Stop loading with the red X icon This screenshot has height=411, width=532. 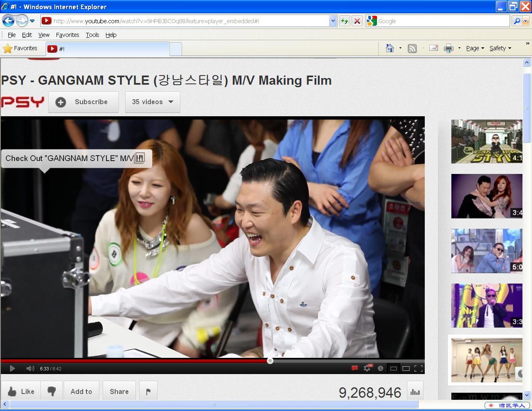click(357, 21)
